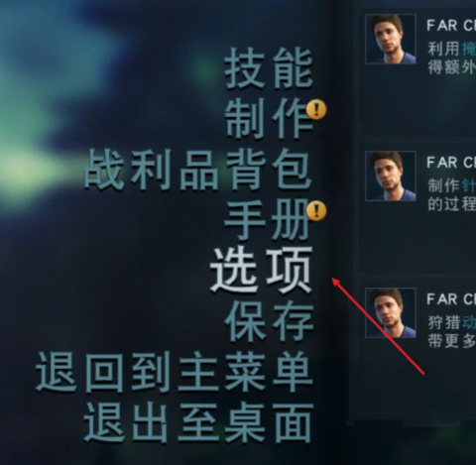Quit with 退出至桌面

point(197,422)
